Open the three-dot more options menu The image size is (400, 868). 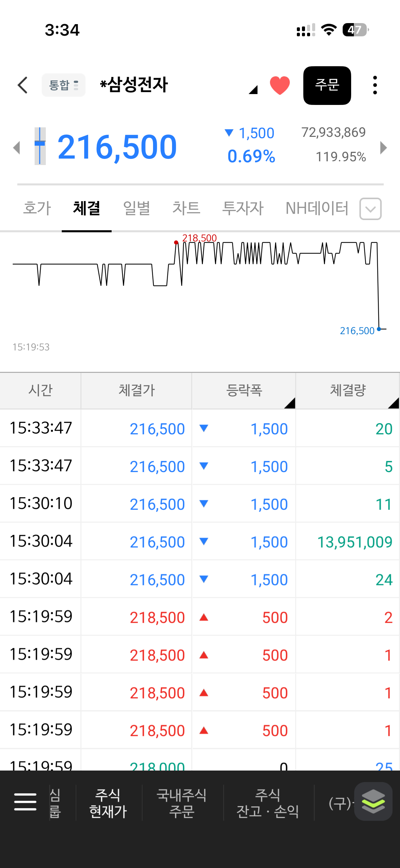coord(375,85)
